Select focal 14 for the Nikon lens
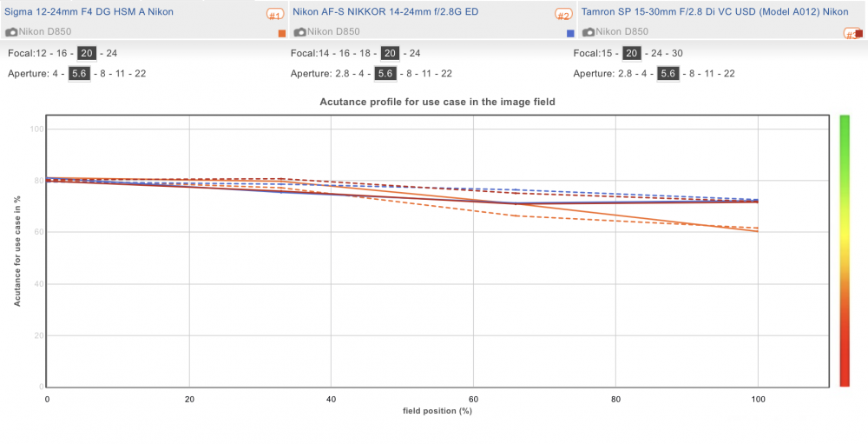The image size is (868, 444). point(324,54)
